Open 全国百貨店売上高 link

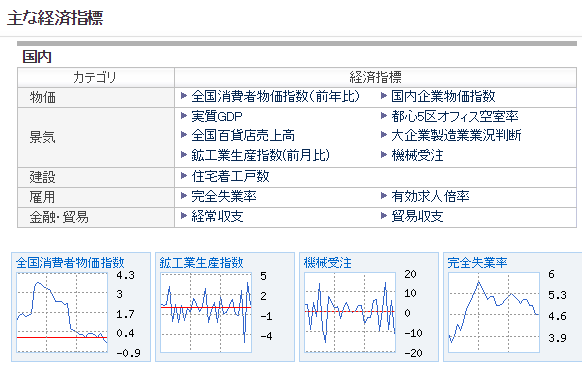[243, 135]
